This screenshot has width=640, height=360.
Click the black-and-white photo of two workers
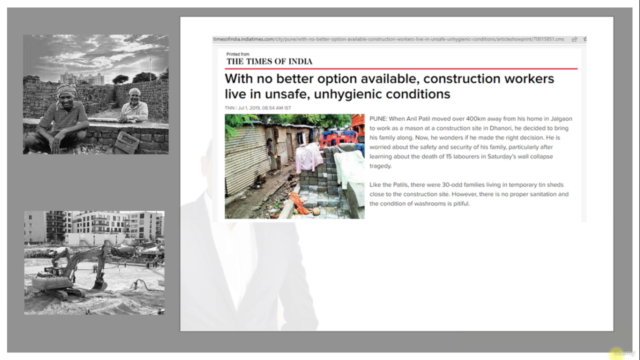coord(96,94)
